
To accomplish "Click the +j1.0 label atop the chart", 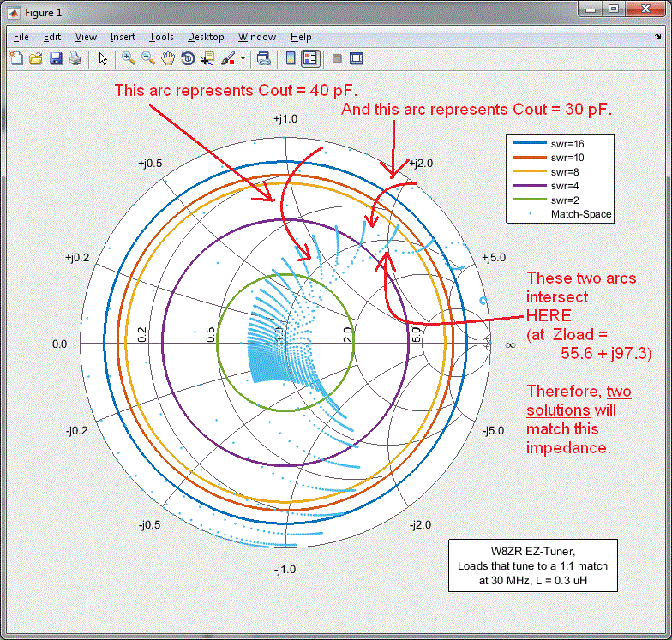I will coord(285,118).
